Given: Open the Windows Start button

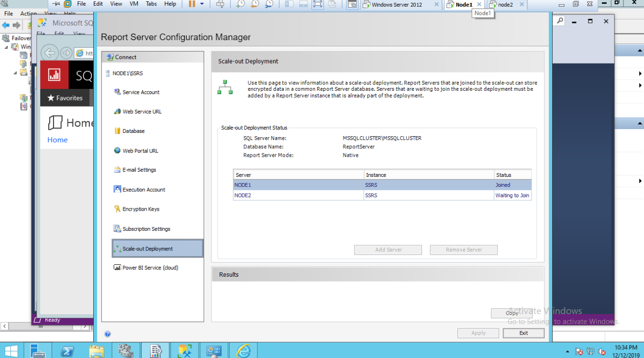Looking at the screenshot, I should [x=11, y=351].
